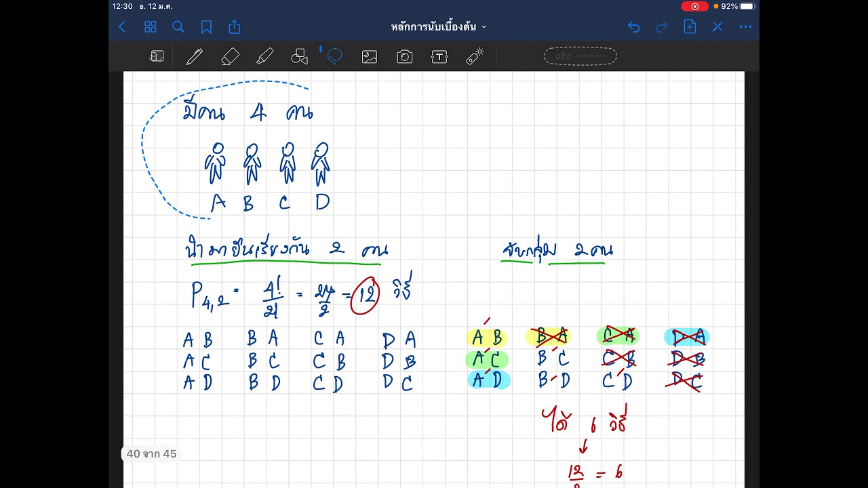Select the Eraser tool

[230, 57]
